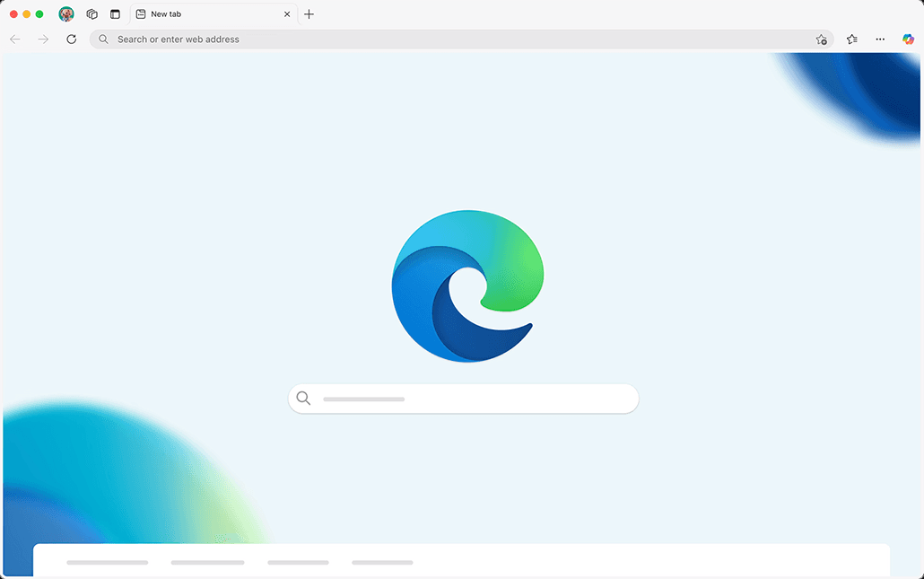
Task: Open the profile avatar menu
Action: pyautogui.click(x=66, y=14)
